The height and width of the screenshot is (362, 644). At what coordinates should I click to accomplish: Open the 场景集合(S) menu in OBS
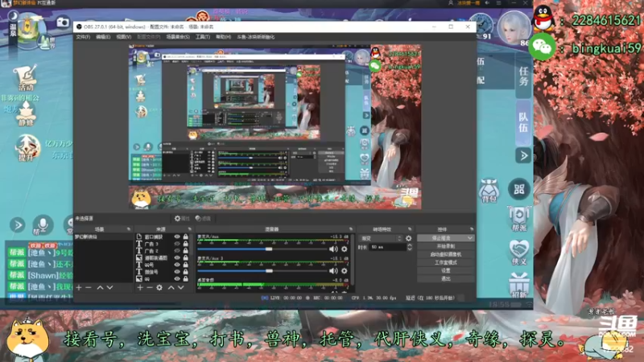point(178,37)
